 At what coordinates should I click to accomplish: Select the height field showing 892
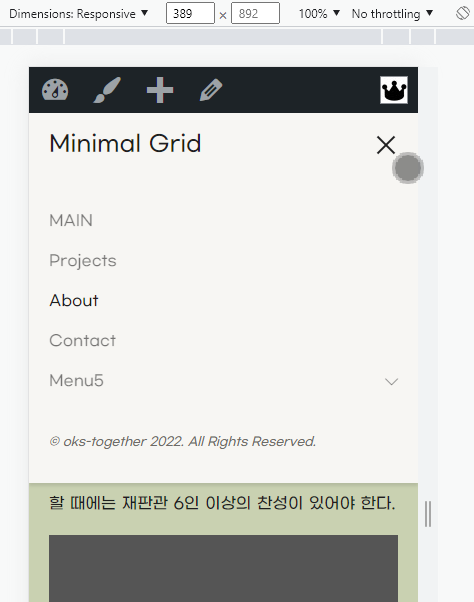[255, 13]
